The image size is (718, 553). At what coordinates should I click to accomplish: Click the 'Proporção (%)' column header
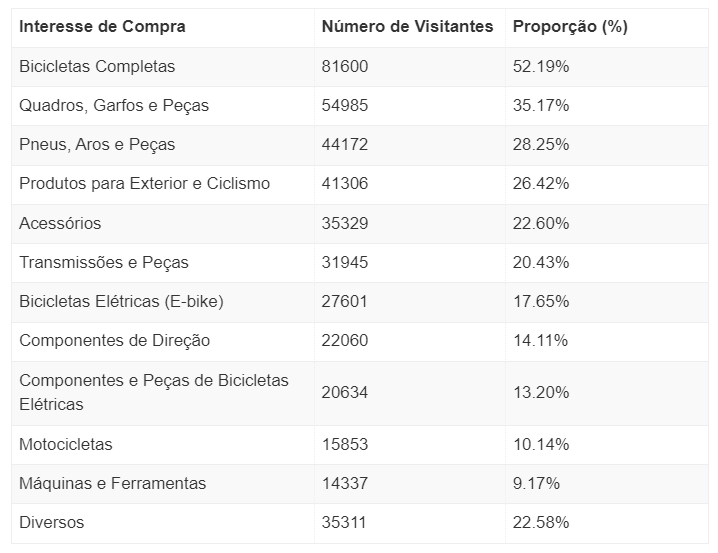point(570,27)
